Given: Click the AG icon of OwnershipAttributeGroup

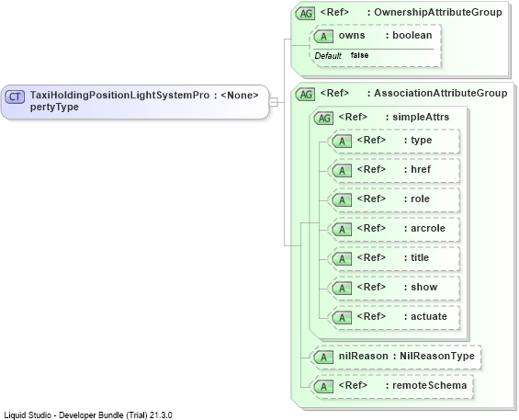Looking at the screenshot, I should 305,14.
